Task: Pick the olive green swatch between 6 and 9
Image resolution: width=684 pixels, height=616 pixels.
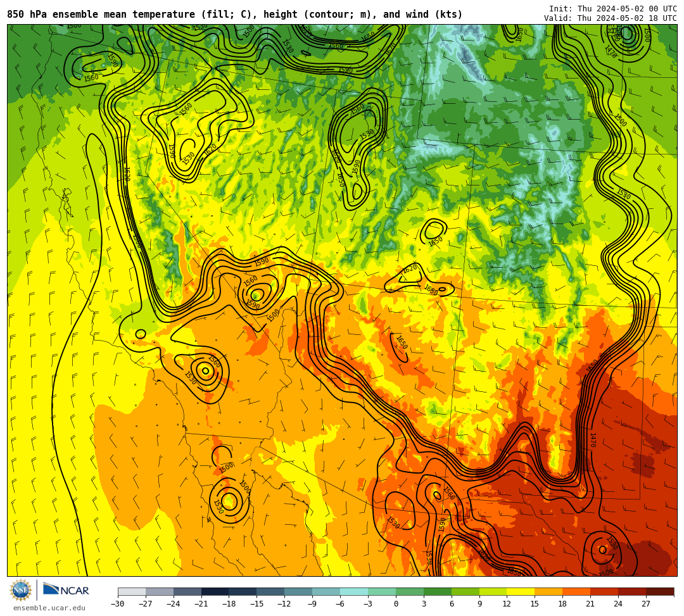Action: 465,591
